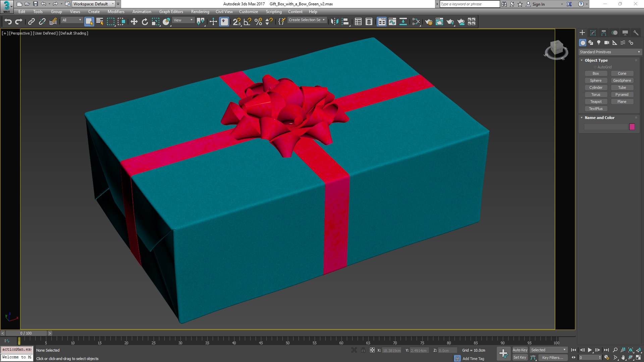Open reference coordinate View dropdown
Viewport: 644px width, 362px height.
pos(183,20)
